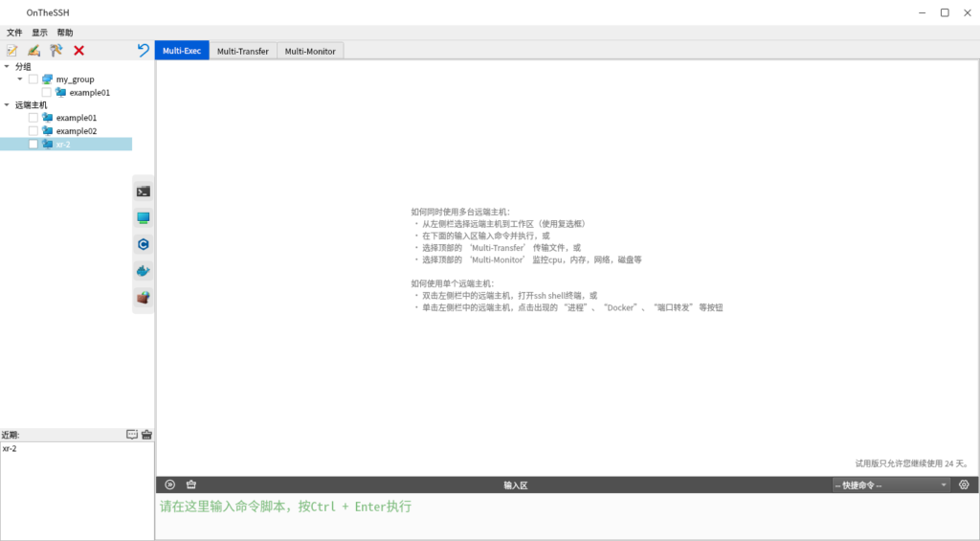Open input area settings gear

tap(964, 485)
